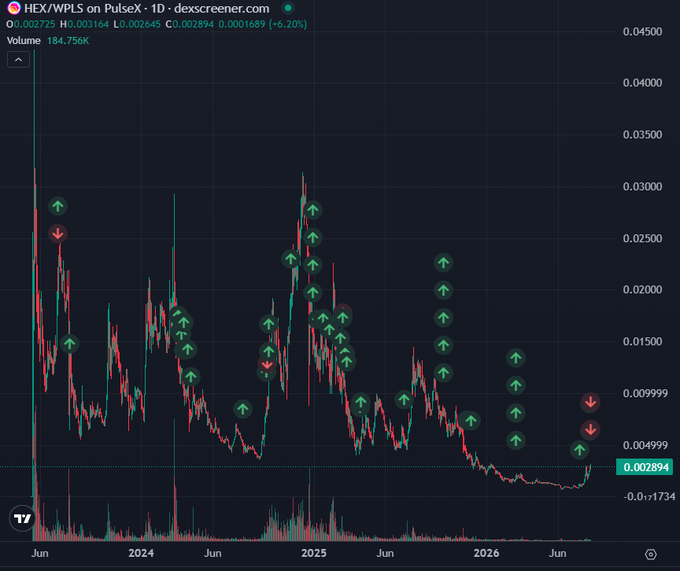This screenshot has height=571, width=680.
Task: Click the upper red sell marker near 0.009999
Action: click(x=590, y=402)
